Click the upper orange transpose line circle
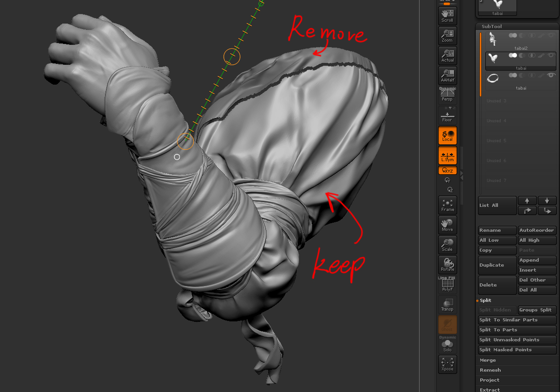 [x=232, y=56]
